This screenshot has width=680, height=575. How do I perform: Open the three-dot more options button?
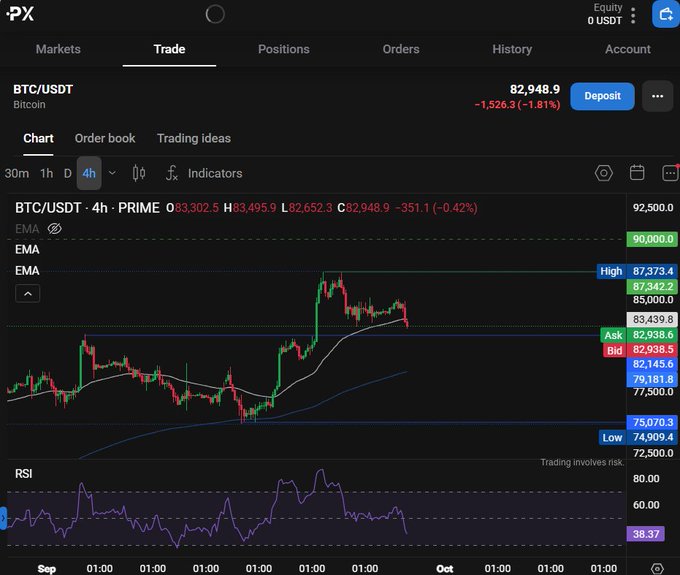pos(657,96)
